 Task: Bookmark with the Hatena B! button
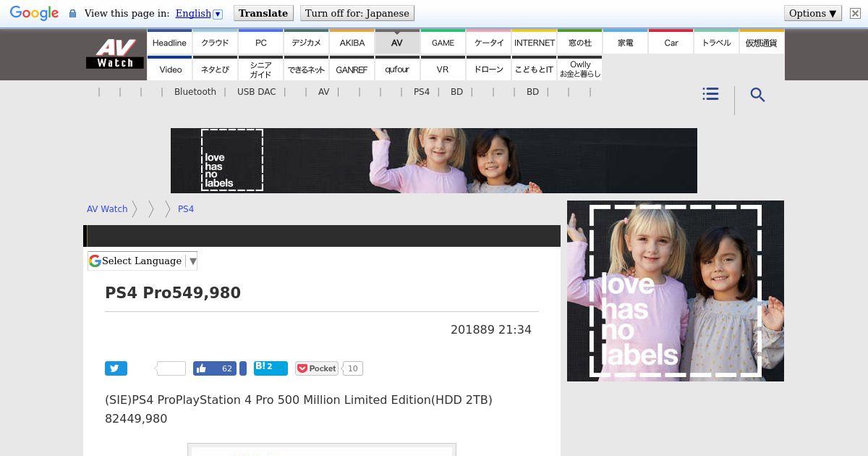click(271, 368)
